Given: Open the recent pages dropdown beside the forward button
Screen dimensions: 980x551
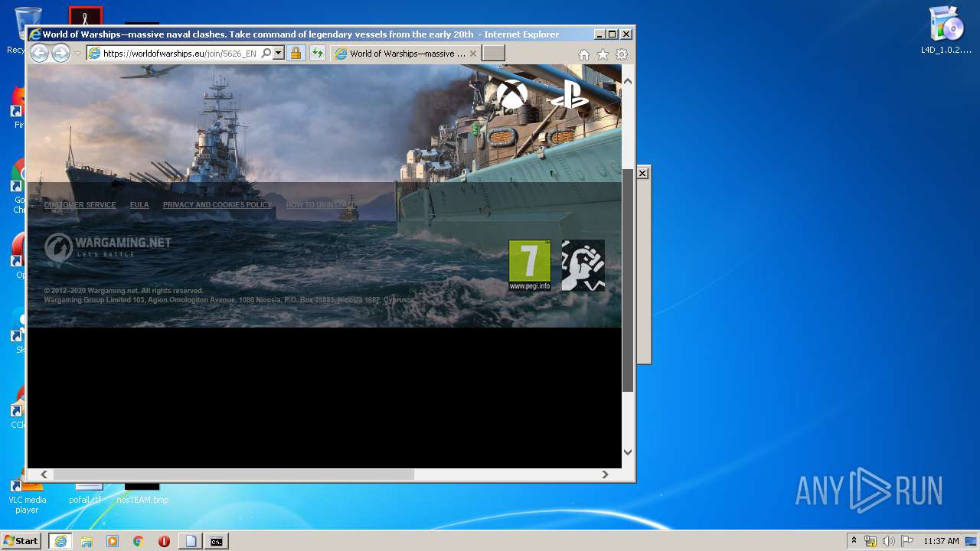Looking at the screenshot, I should 77,54.
